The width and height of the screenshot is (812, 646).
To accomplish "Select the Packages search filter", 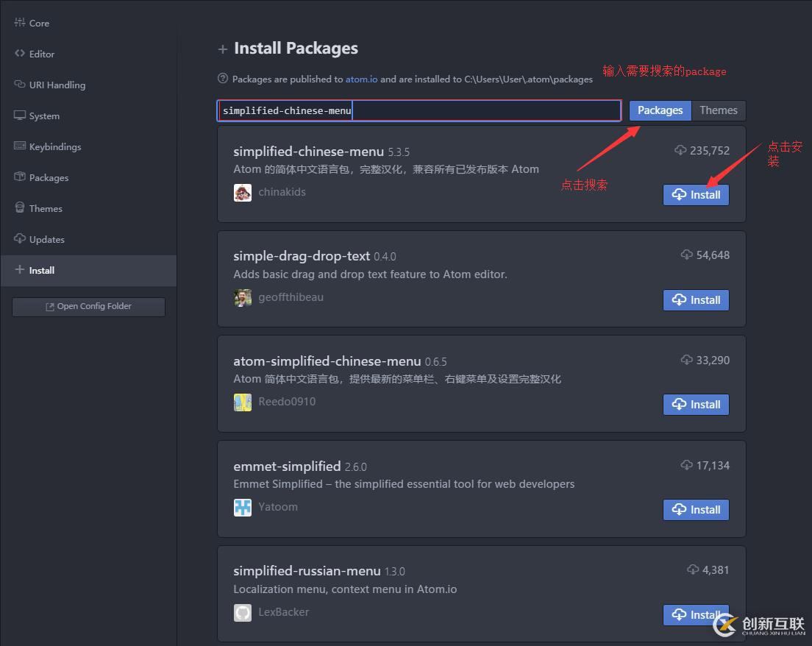I will [x=660, y=110].
